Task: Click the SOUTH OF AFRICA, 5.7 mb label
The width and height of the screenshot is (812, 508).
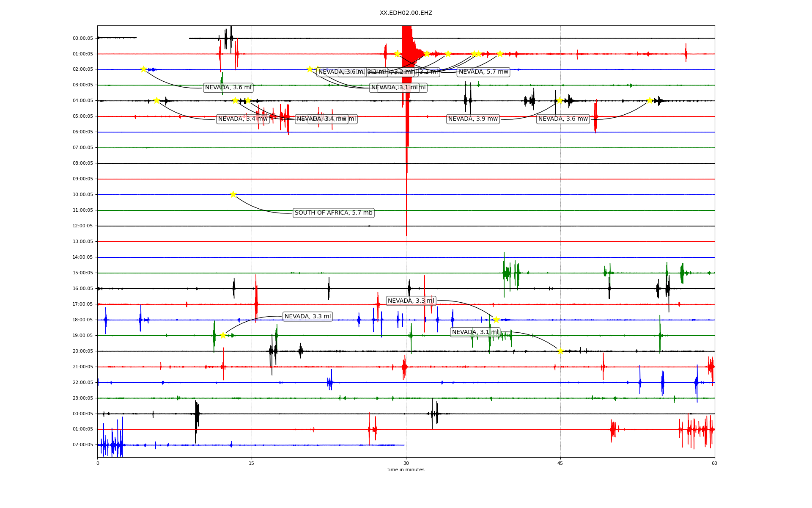Action: [333, 213]
